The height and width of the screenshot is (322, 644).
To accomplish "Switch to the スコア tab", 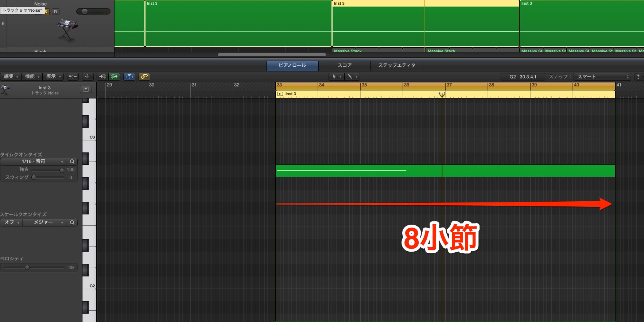I will click(x=345, y=66).
